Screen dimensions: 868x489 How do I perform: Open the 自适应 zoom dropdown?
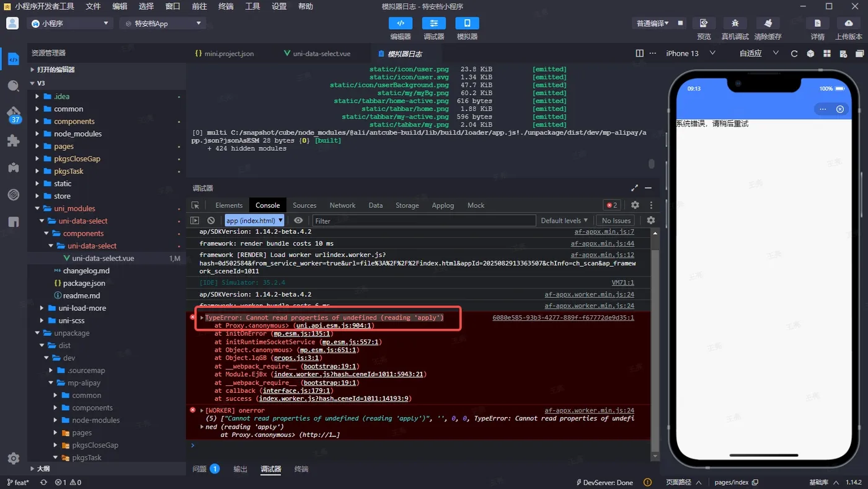[758, 53]
